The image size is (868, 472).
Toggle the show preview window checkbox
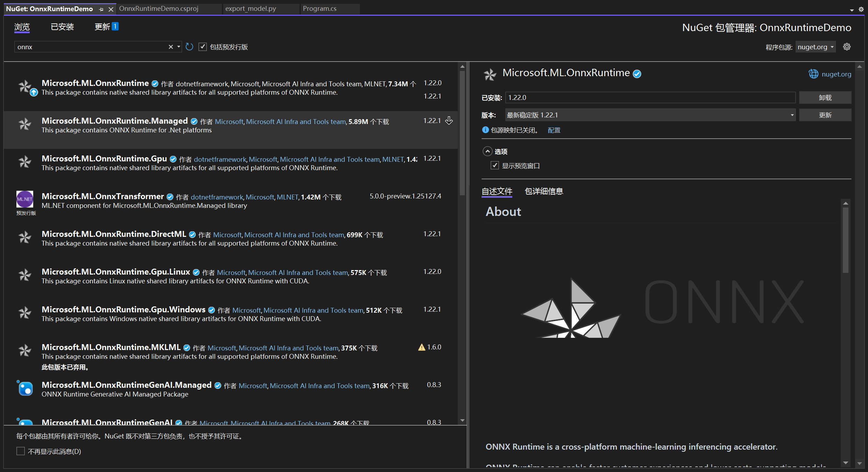pyautogui.click(x=494, y=166)
